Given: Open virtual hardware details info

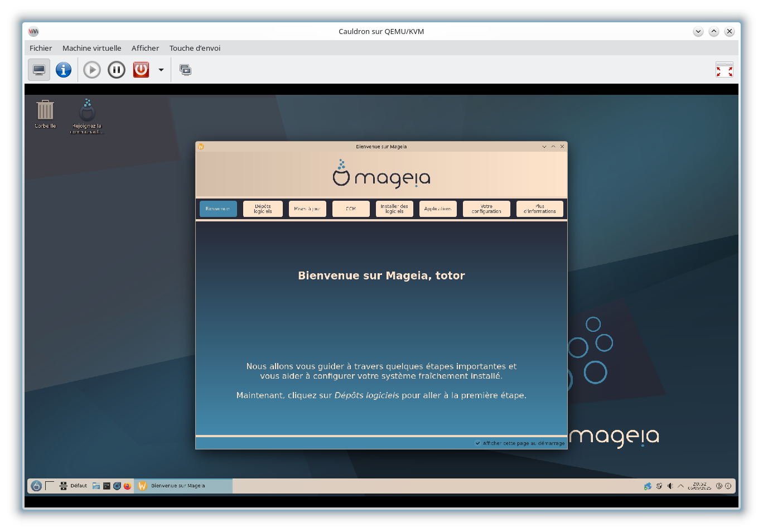Looking at the screenshot, I should point(64,70).
